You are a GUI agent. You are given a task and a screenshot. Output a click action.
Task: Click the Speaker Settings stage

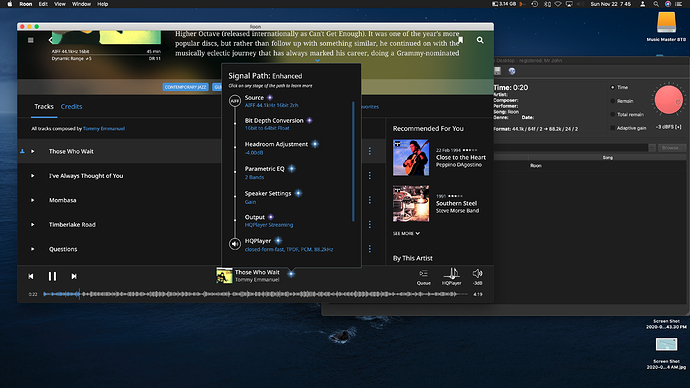pyautogui.click(x=273, y=197)
